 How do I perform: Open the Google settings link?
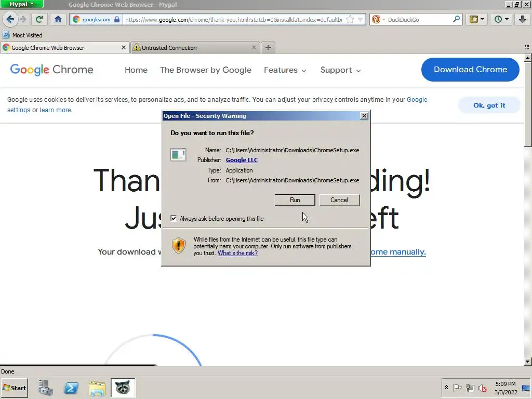click(417, 100)
